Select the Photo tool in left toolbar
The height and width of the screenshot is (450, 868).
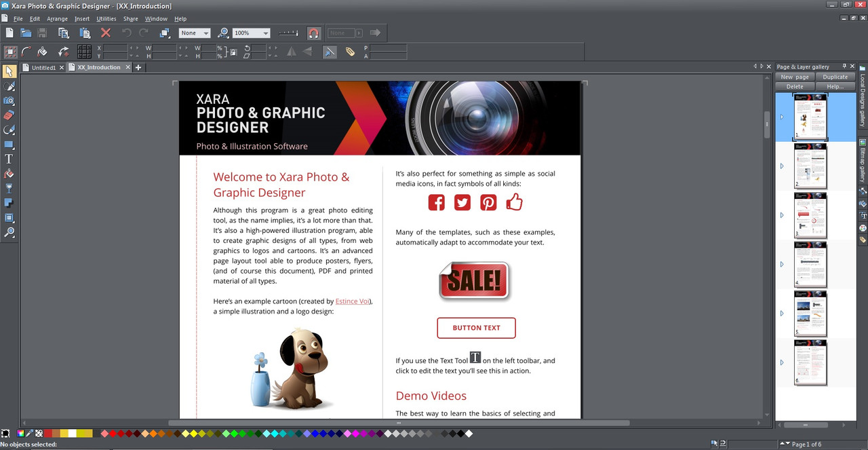[9, 100]
